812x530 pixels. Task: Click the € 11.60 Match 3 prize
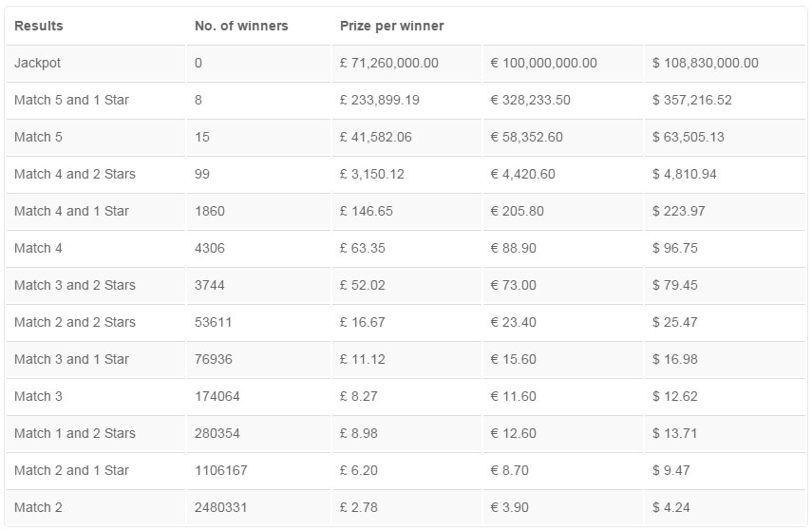point(513,396)
